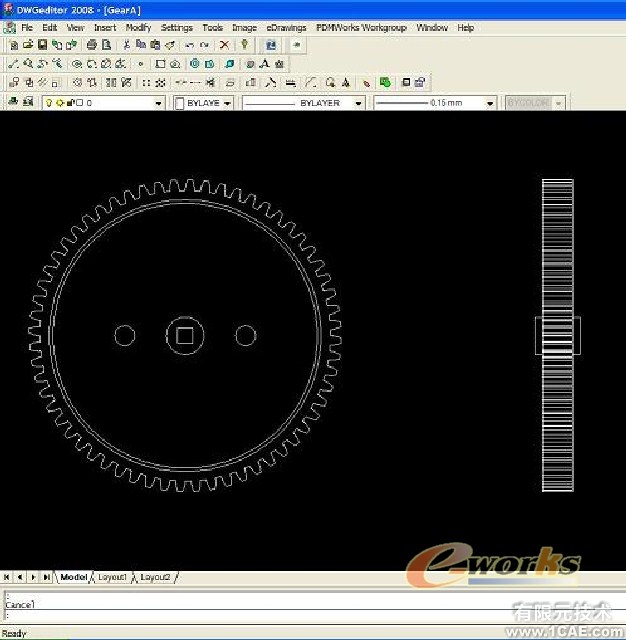Open the Tools menu
626x640 pixels.
(x=212, y=28)
